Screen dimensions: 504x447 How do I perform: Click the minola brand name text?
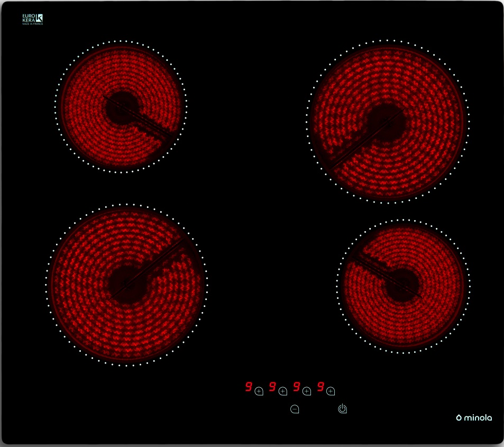coord(478,418)
